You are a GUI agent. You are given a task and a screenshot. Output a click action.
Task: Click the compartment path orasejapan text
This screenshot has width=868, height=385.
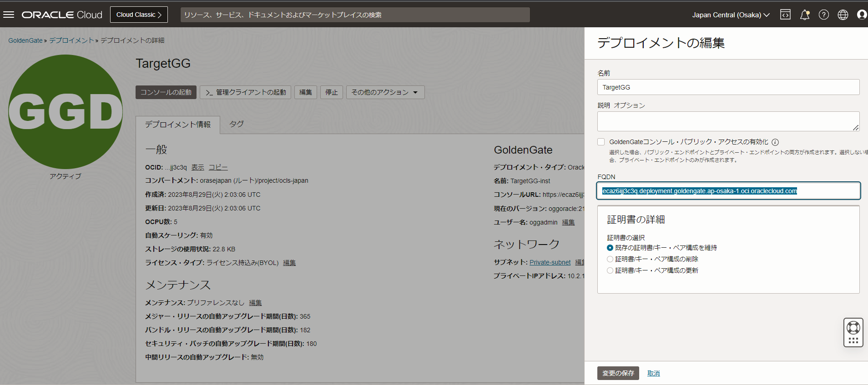coord(254,180)
